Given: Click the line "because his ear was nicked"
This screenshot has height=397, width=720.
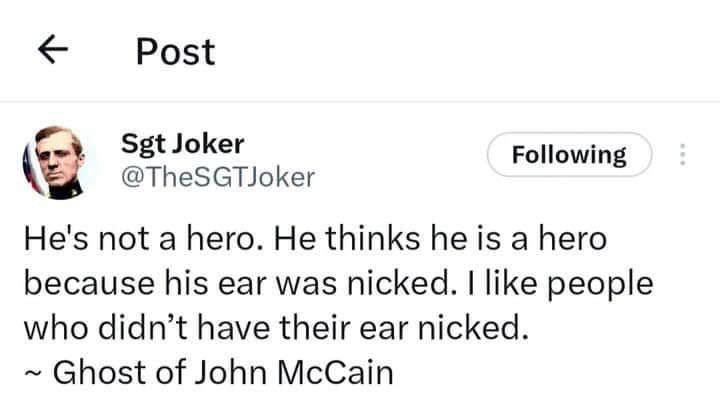Looking at the screenshot, I should pyautogui.click(x=338, y=283).
